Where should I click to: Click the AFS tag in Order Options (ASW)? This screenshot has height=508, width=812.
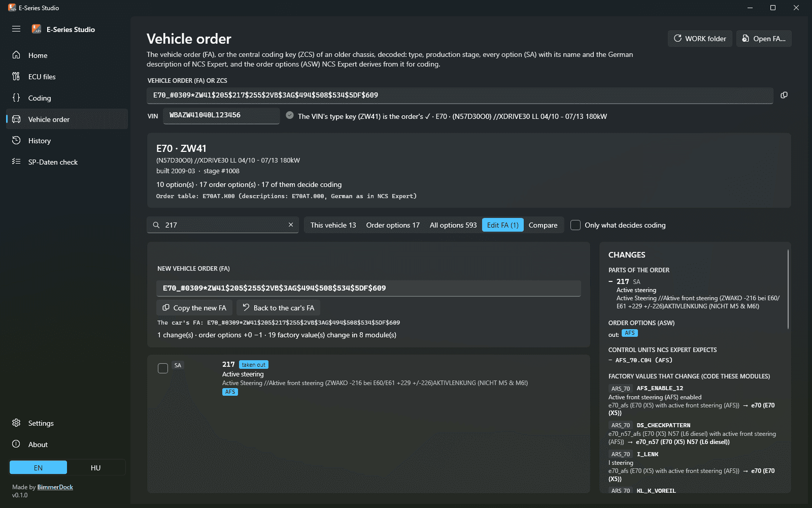coord(630,333)
